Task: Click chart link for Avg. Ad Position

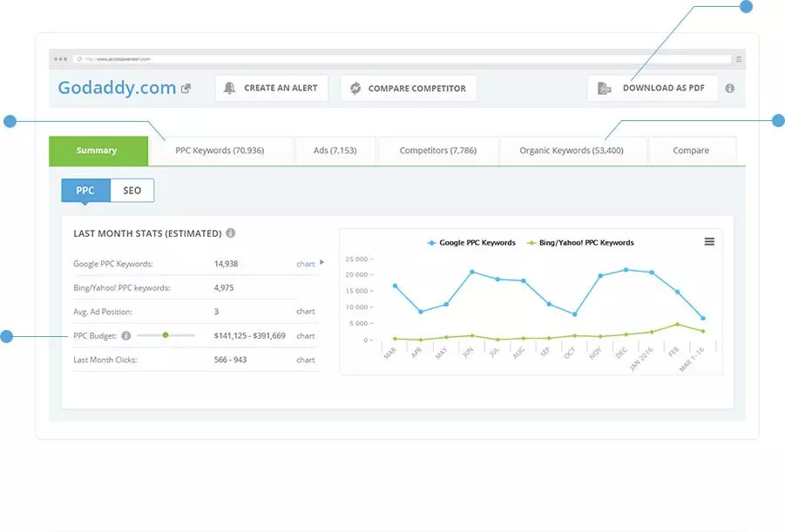Action: coord(305,311)
